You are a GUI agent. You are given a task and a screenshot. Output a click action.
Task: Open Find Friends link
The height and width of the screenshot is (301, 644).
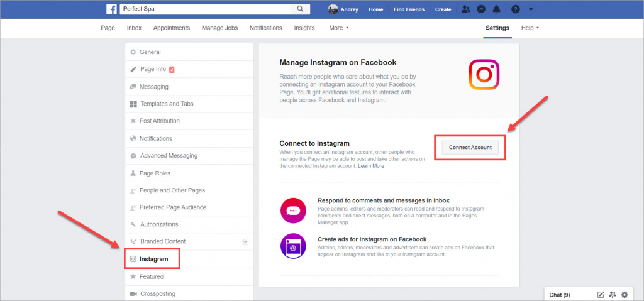click(409, 9)
